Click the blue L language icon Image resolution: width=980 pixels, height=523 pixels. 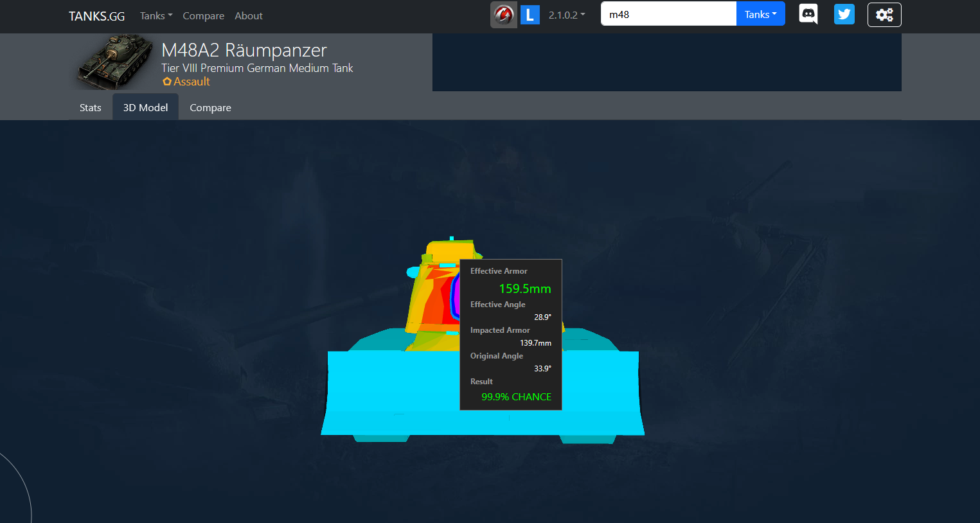(x=530, y=15)
